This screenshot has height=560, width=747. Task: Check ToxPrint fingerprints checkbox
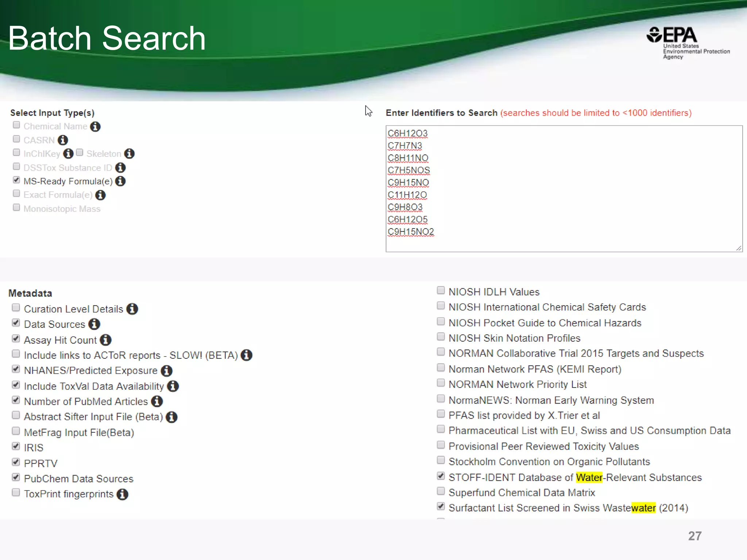pyautogui.click(x=16, y=493)
